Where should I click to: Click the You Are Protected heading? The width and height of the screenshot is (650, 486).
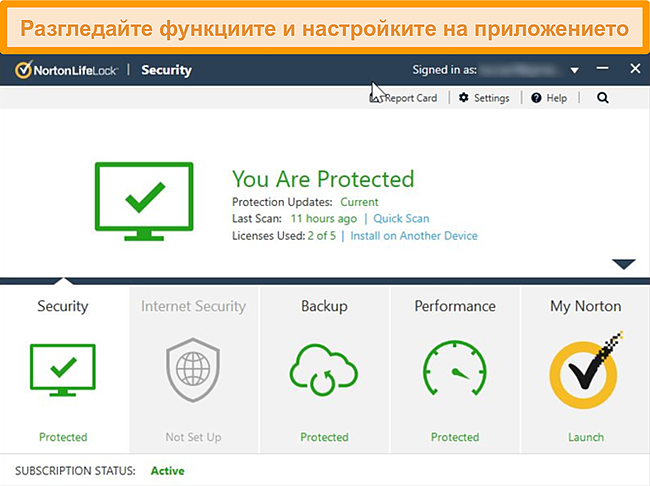(x=323, y=179)
